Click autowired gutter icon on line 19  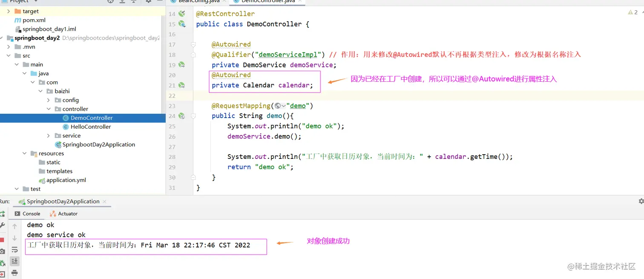coord(182,65)
